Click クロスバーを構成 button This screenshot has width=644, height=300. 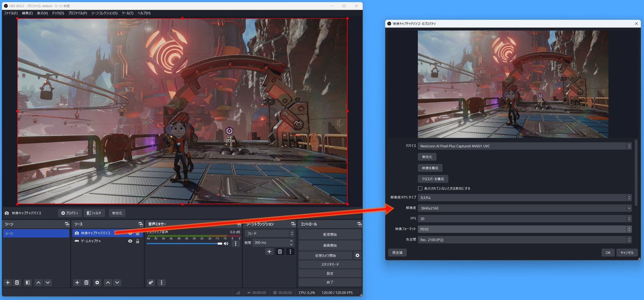tap(433, 179)
